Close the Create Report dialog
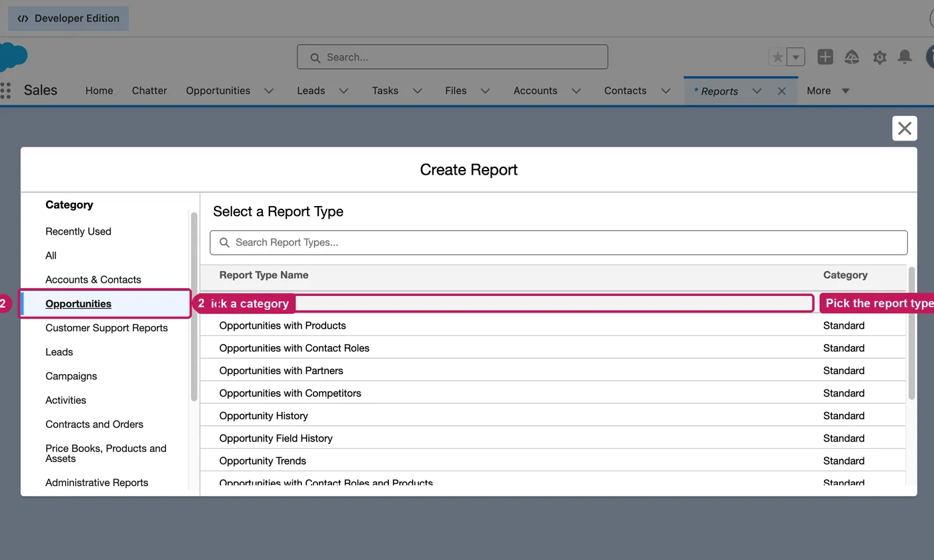 [905, 128]
